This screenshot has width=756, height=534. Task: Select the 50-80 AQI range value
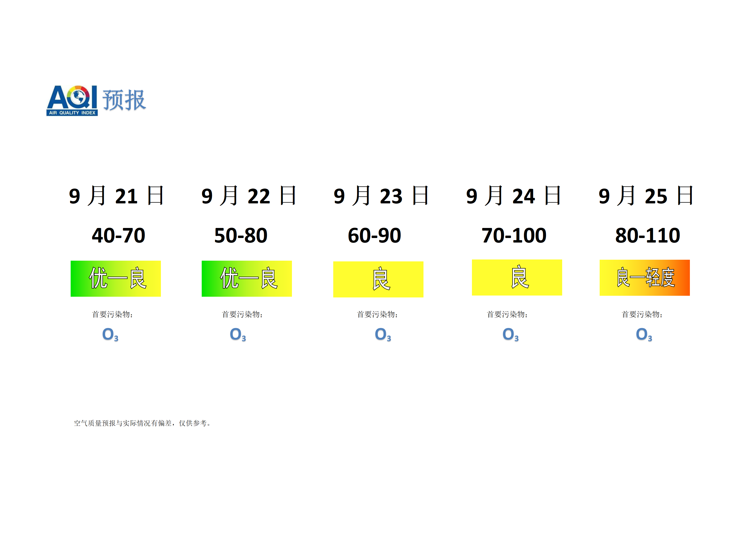click(241, 235)
